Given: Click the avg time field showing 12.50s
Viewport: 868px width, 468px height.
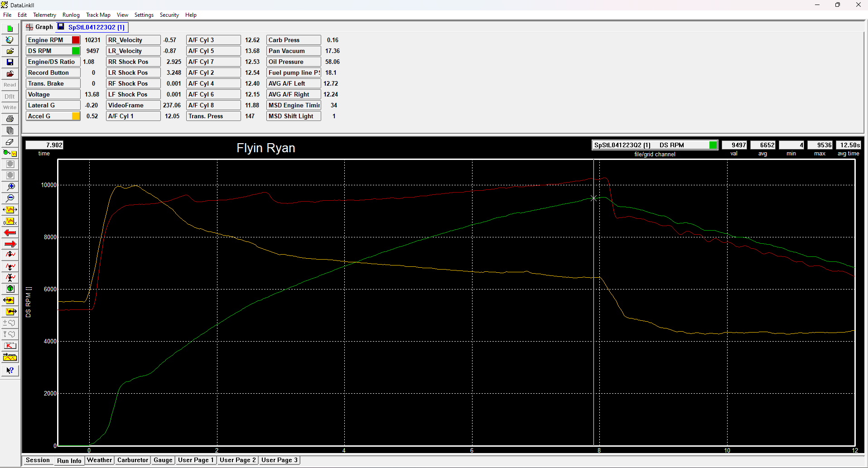Looking at the screenshot, I should (x=848, y=145).
